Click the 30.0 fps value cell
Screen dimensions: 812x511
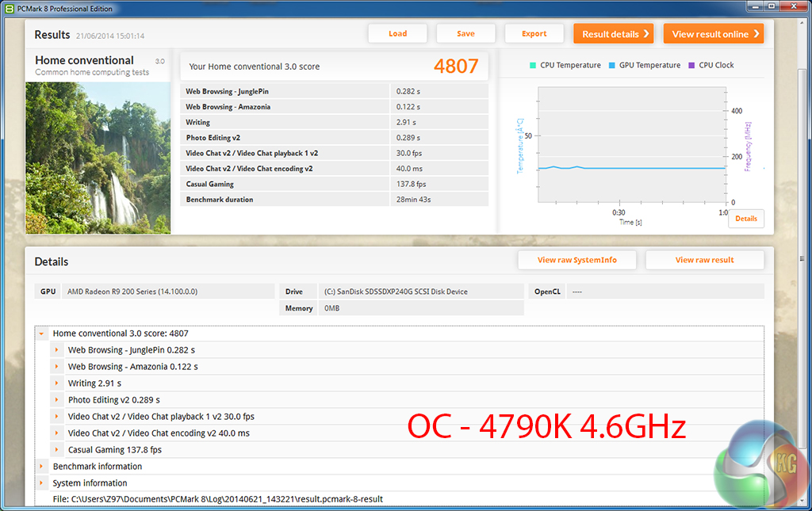pos(439,153)
